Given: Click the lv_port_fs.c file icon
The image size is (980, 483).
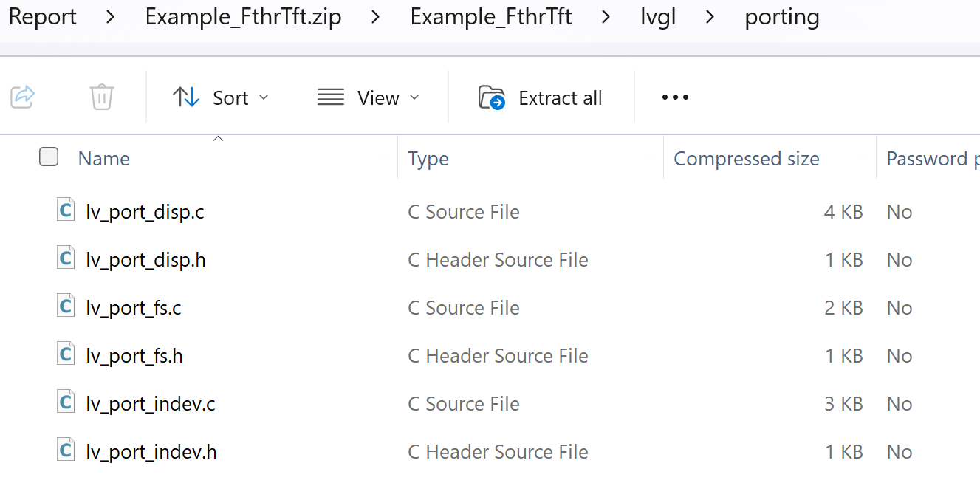Looking at the screenshot, I should pos(66,306).
